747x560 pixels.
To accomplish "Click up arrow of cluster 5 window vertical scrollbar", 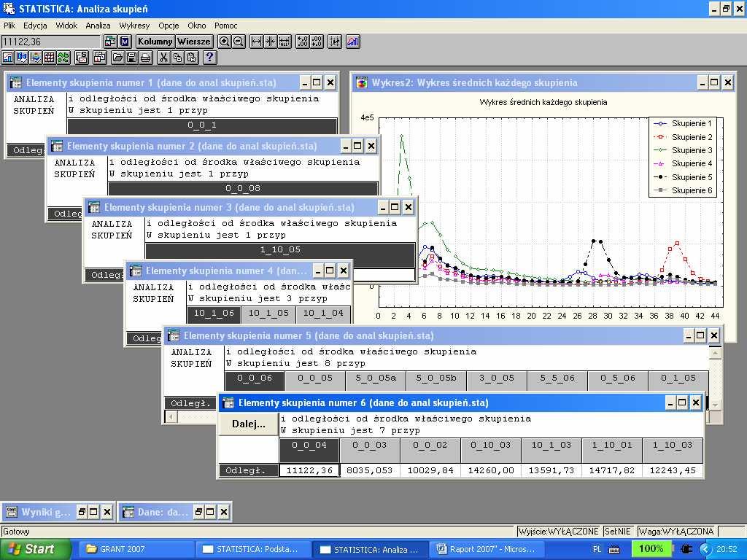I will coord(715,353).
